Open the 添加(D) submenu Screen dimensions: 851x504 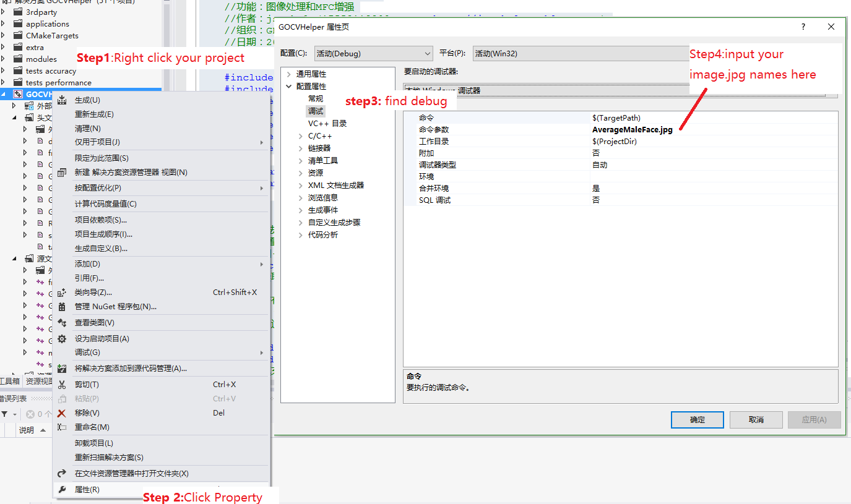161,264
